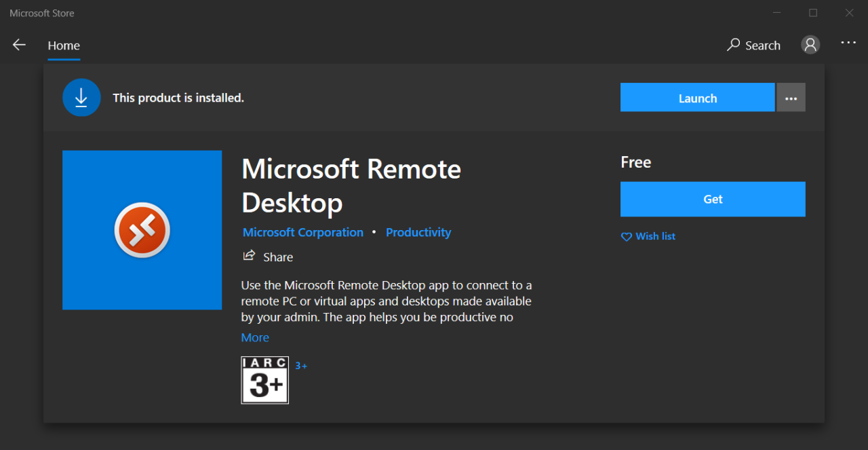
Task: Share this app
Action: pyautogui.click(x=269, y=257)
